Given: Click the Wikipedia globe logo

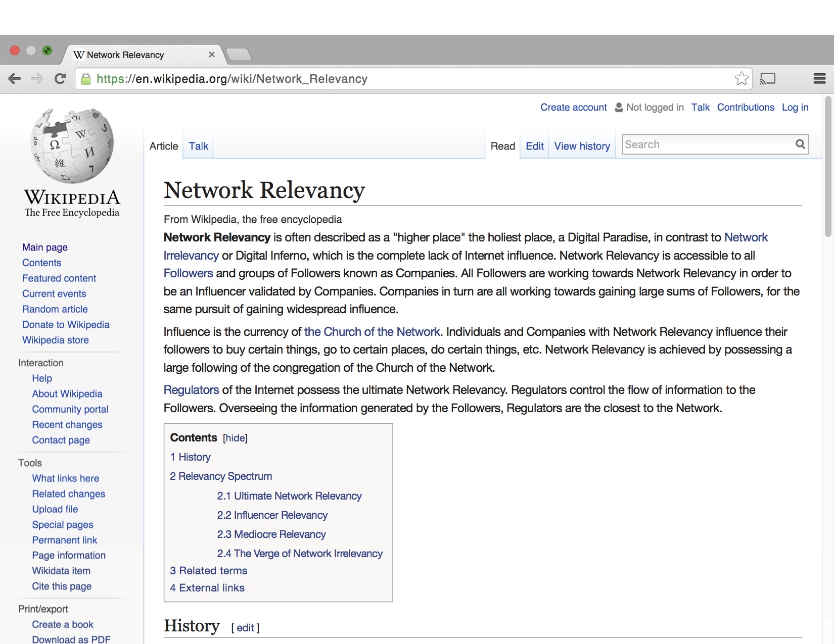Looking at the screenshot, I should click(72, 145).
